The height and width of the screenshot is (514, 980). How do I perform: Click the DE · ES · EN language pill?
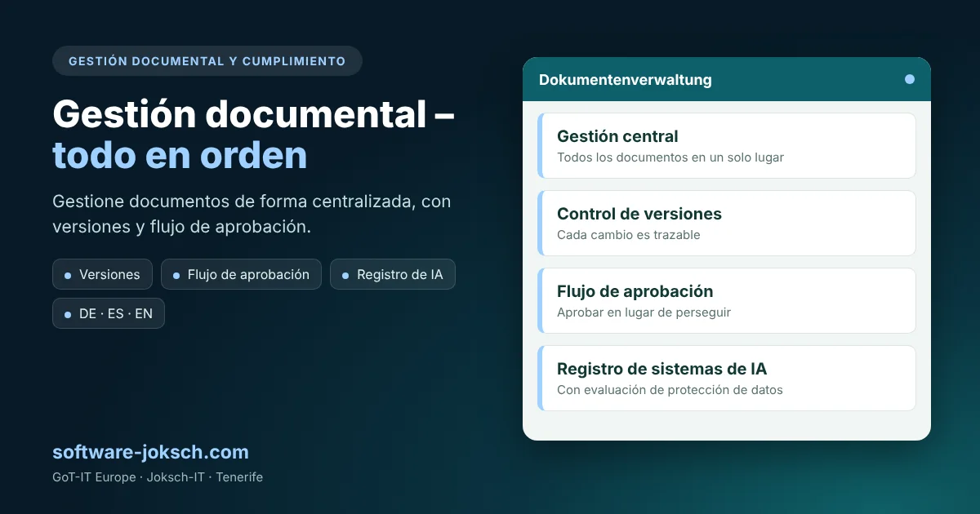point(109,313)
